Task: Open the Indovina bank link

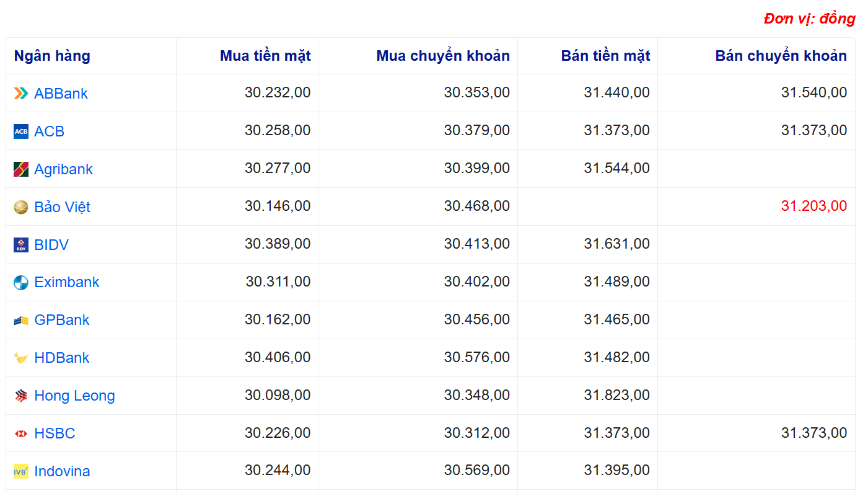Action: pos(62,471)
